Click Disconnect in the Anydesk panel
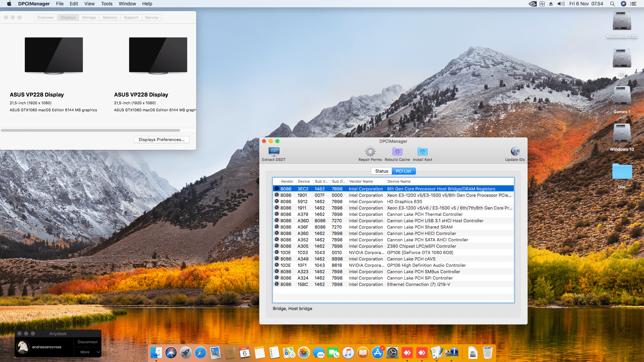Image resolution: width=644 pixels, height=362 pixels. pos(88,342)
